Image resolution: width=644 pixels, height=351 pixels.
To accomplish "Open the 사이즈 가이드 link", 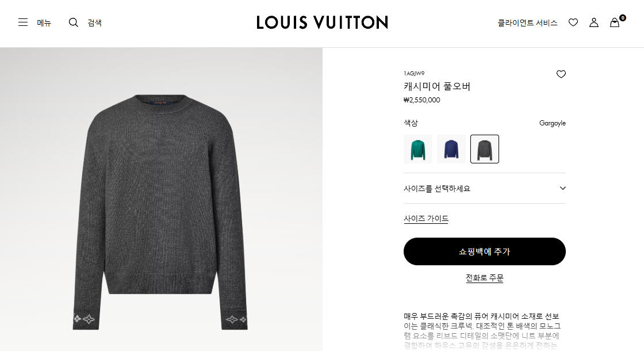I will click(426, 219).
